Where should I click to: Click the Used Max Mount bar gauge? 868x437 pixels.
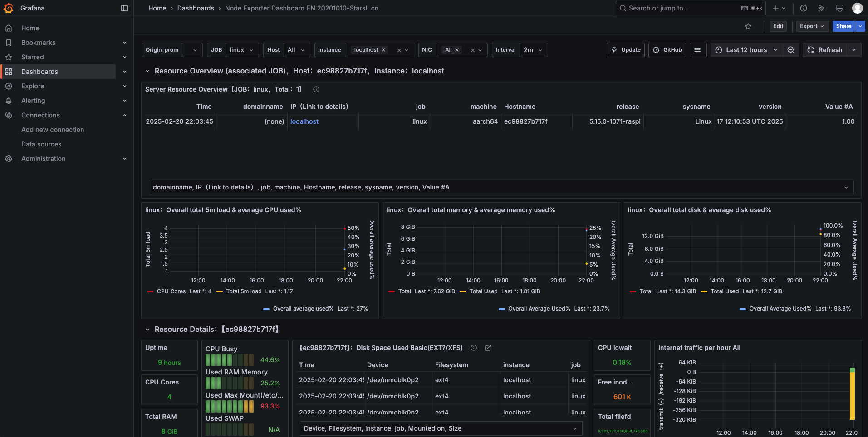click(230, 406)
